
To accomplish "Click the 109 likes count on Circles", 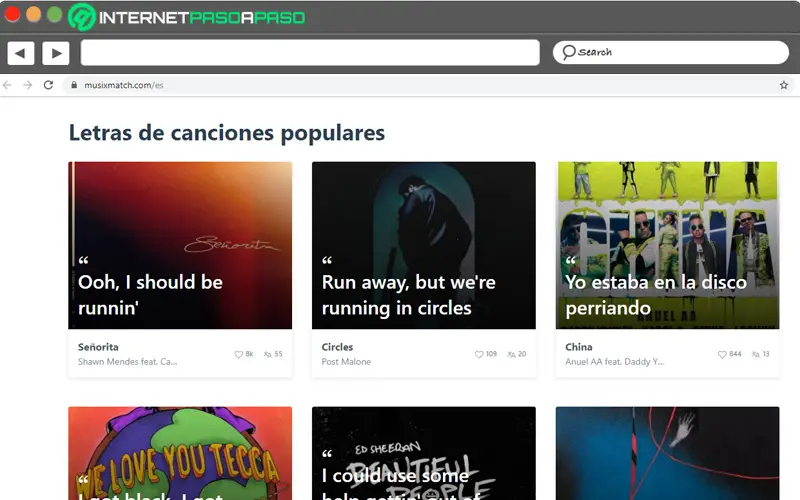I will pyautogui.click(x=491, y=354).
